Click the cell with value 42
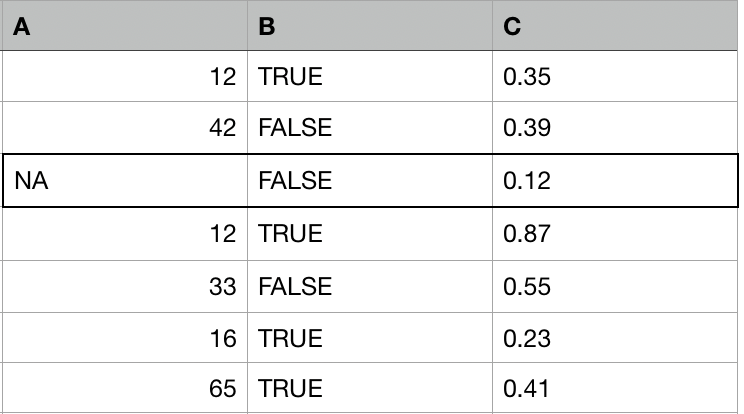The image size is (744, 414). 124,128
